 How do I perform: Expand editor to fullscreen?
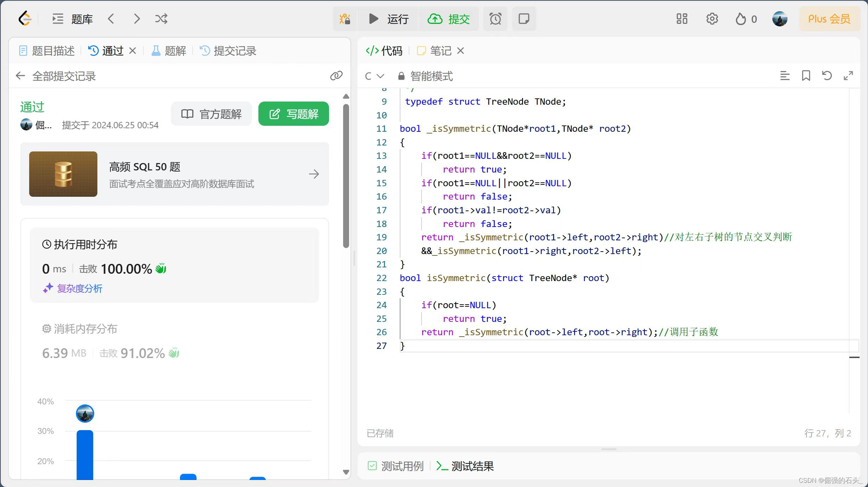tap(848, 76)
